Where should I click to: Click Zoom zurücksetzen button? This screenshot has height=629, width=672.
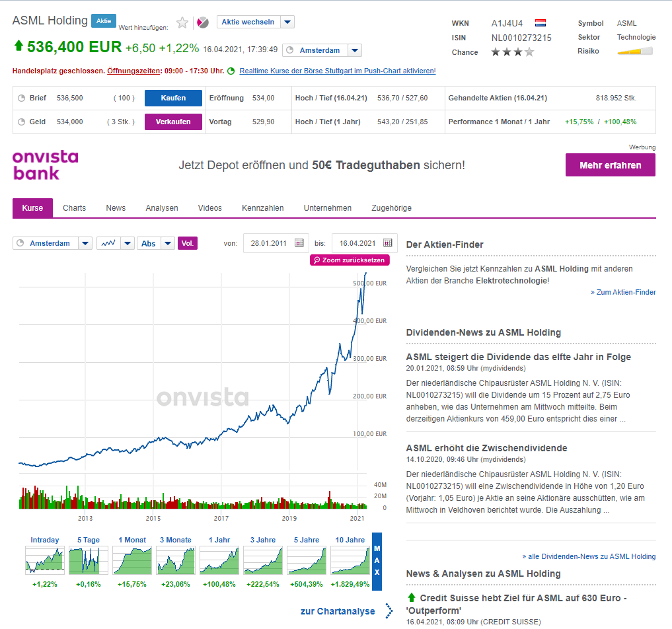click(x=350, y=260)
